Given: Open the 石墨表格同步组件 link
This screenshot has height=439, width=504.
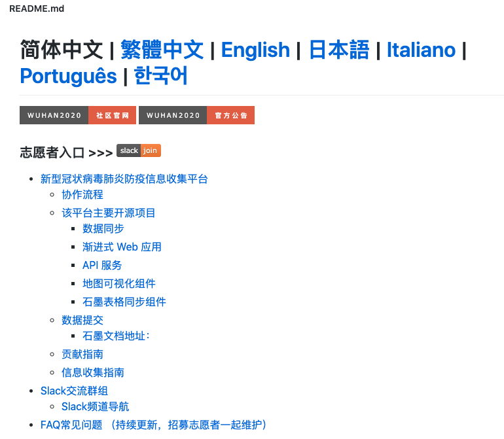Looking at the screenshot, I should point(124,302).
